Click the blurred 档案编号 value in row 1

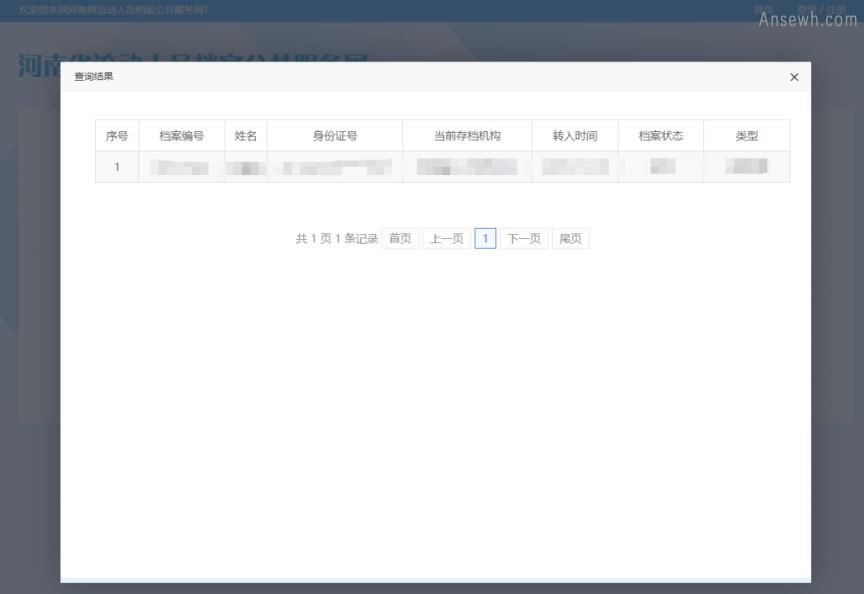coord(181,167)
